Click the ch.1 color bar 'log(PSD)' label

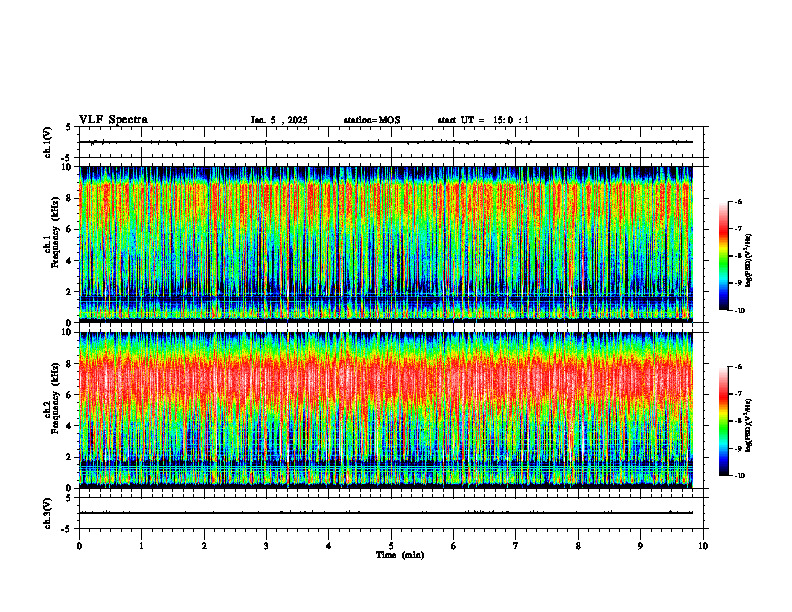tap(749, 261)
